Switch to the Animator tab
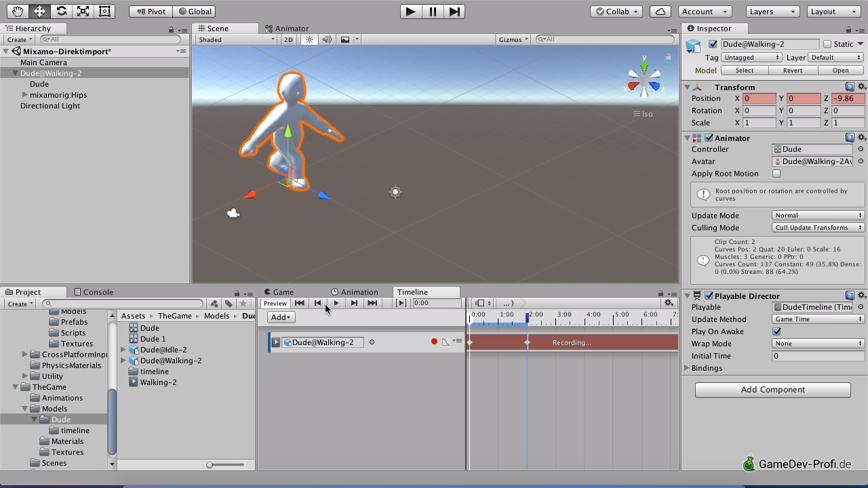This screenshot has height=488, width=868. click(x=287, y=28)
